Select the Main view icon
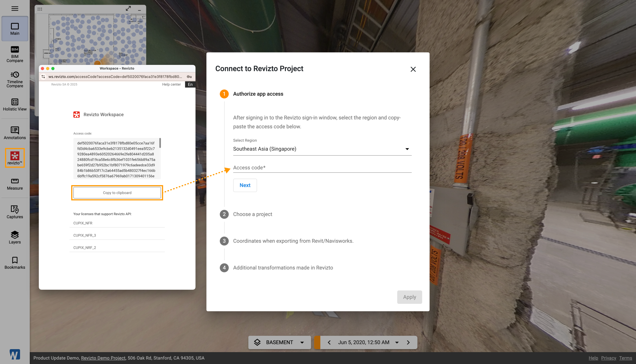 15,29
